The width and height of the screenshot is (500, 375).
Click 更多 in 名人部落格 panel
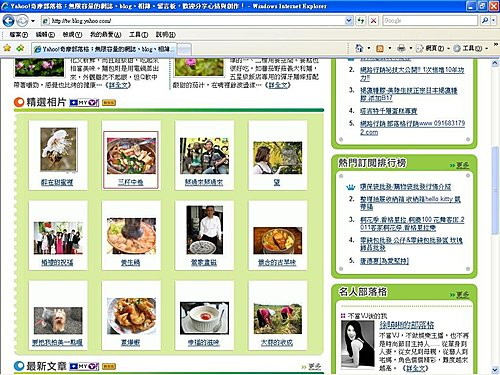click(462, 294)
